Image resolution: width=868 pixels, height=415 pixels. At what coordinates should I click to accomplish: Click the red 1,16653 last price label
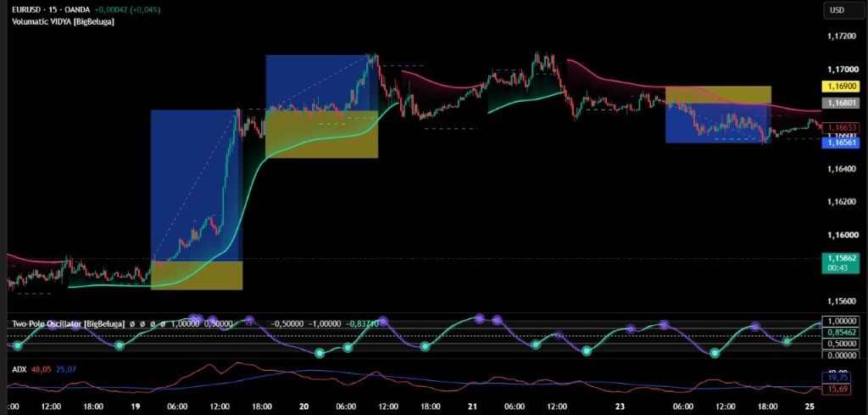(840, 128)
